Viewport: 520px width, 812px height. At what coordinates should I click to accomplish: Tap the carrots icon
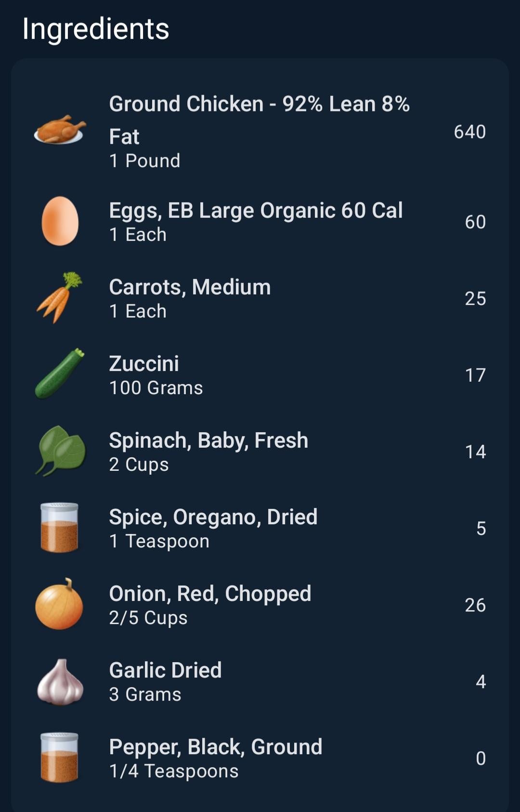coord(60,298)
